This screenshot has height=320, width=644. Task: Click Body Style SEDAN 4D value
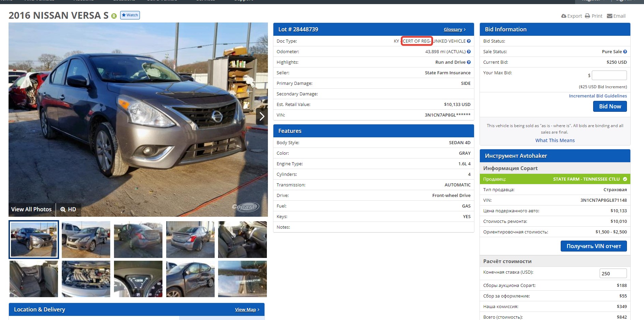(459, 142)
